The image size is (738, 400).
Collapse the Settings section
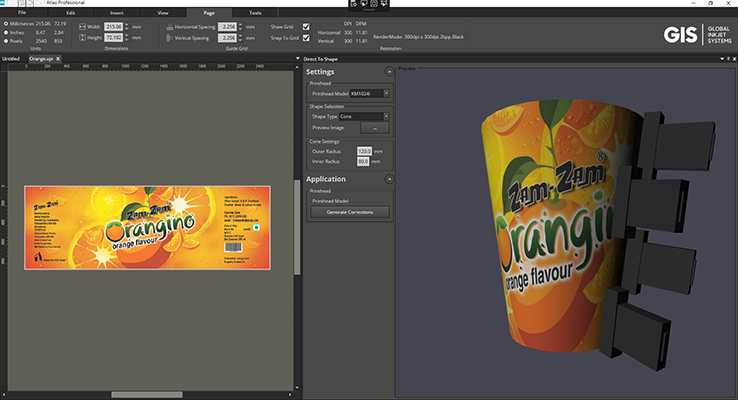click(x=389, y=72)
